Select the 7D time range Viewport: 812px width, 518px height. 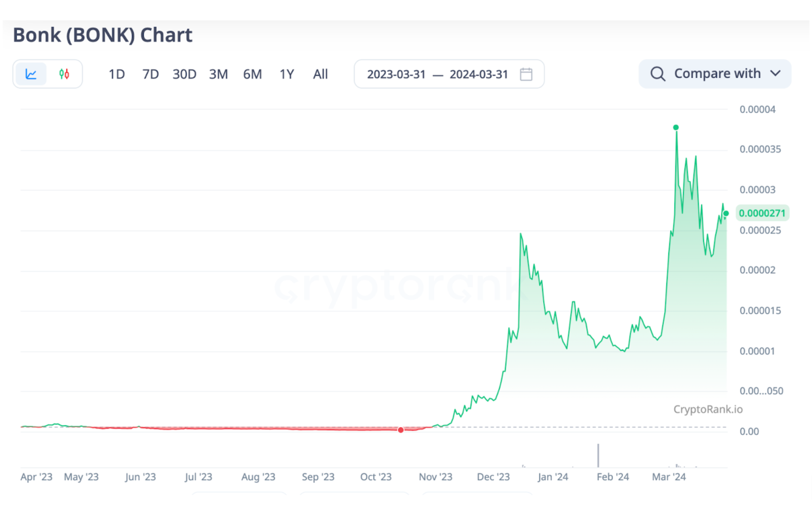point(150,74)
